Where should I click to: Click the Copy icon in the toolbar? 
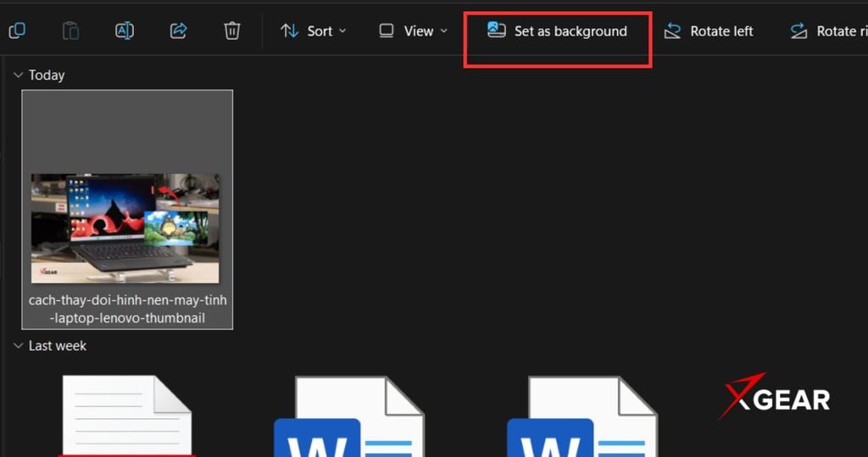point(17,31)
